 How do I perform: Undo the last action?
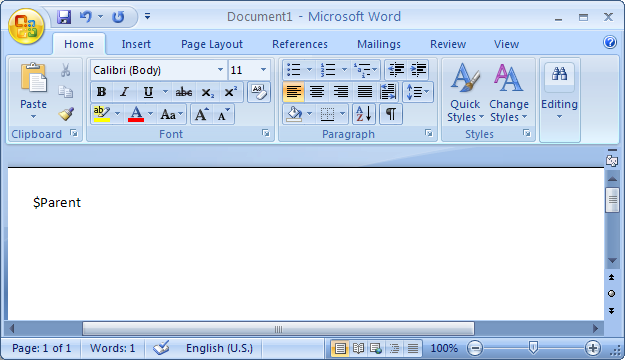86,17
